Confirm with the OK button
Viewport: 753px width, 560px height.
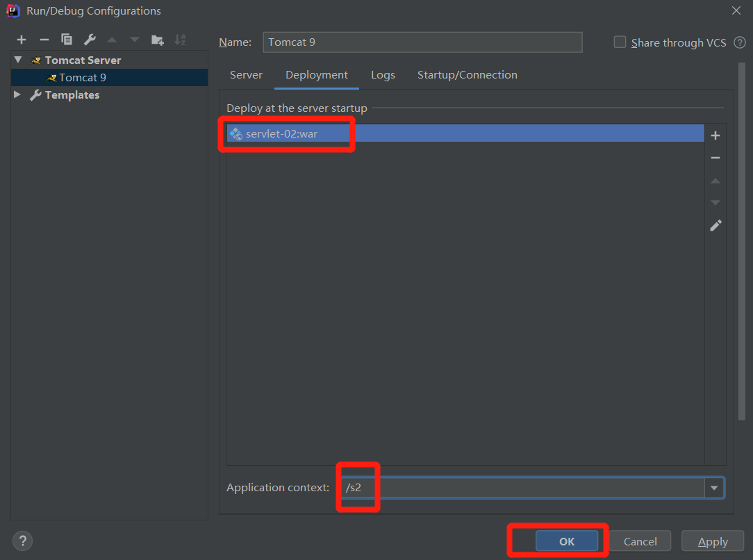(567, 541)
